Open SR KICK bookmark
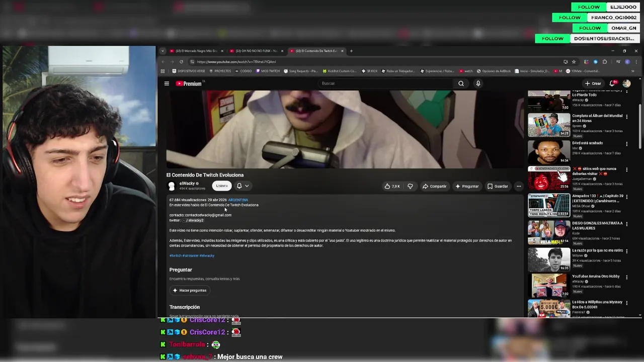Viewport: 644px width, 362px height. point(370,71)
